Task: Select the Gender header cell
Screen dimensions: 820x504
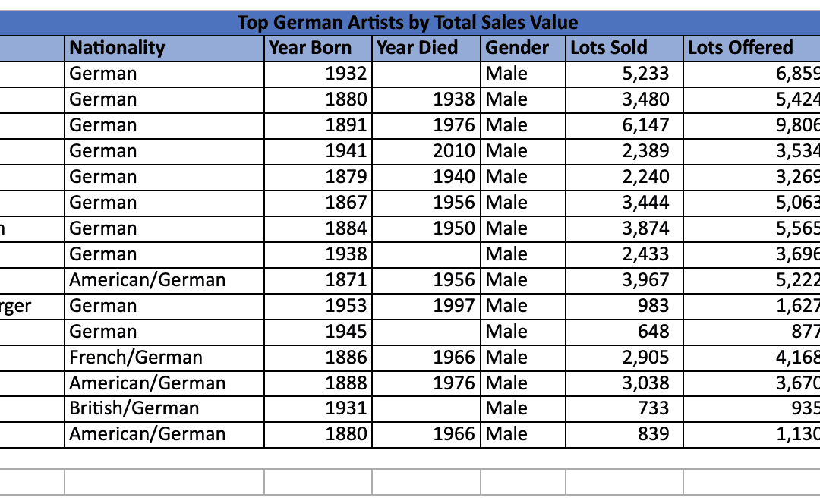Action: click(523, 48)
